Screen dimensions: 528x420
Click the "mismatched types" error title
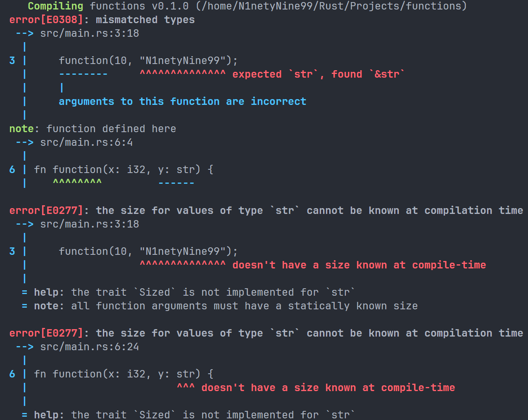[145, 20]
